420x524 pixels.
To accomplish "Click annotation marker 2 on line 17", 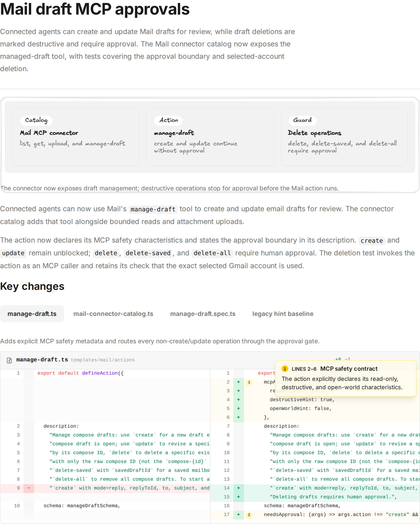I will click(249, 515).
